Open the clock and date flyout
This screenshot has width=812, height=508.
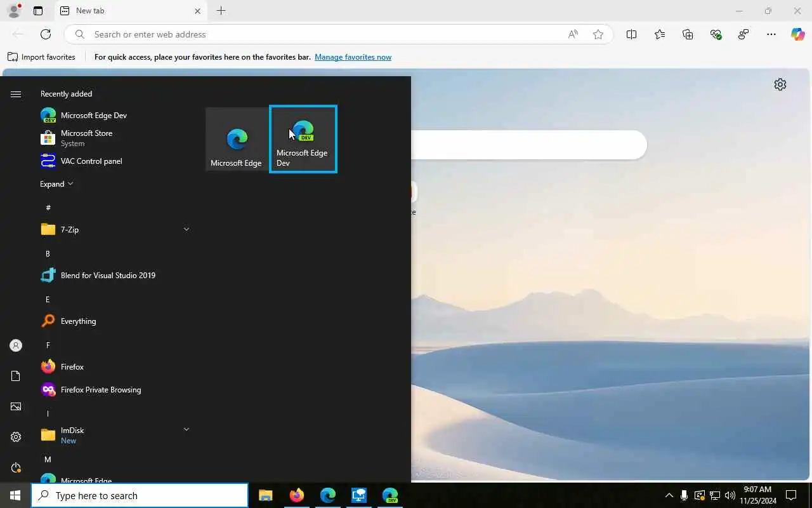[x=757, y=495]
